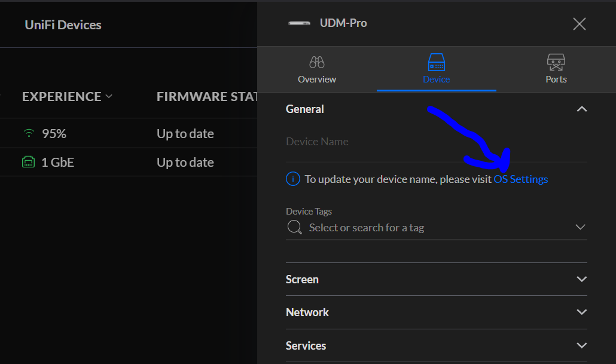Screen dimensions: 616x364
Task: Click the green WiFi icon beside 95%
Action: (29, 134)
